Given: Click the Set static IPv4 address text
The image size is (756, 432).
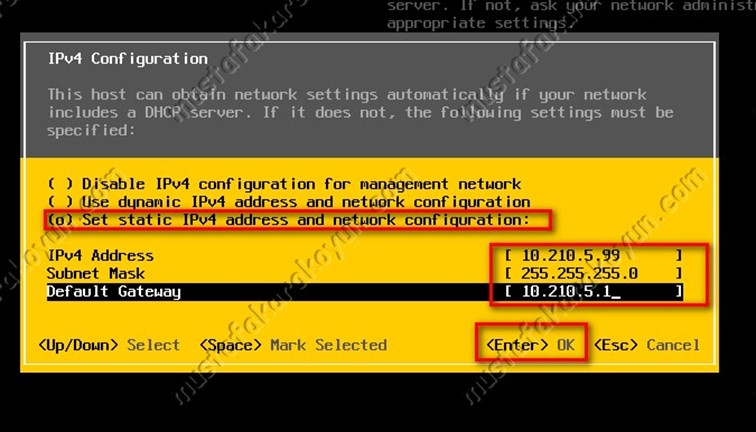Looking at the screenshot, I should (x=306, y=220).
